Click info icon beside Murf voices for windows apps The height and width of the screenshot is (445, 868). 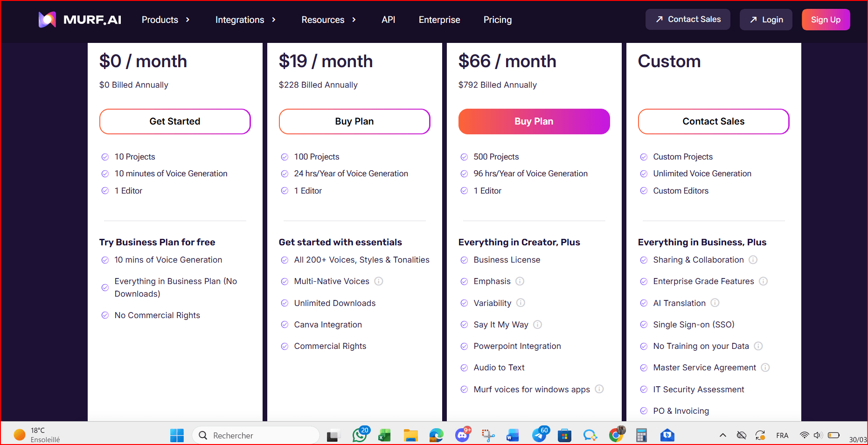pyautogui.click(x=599, y=389)
